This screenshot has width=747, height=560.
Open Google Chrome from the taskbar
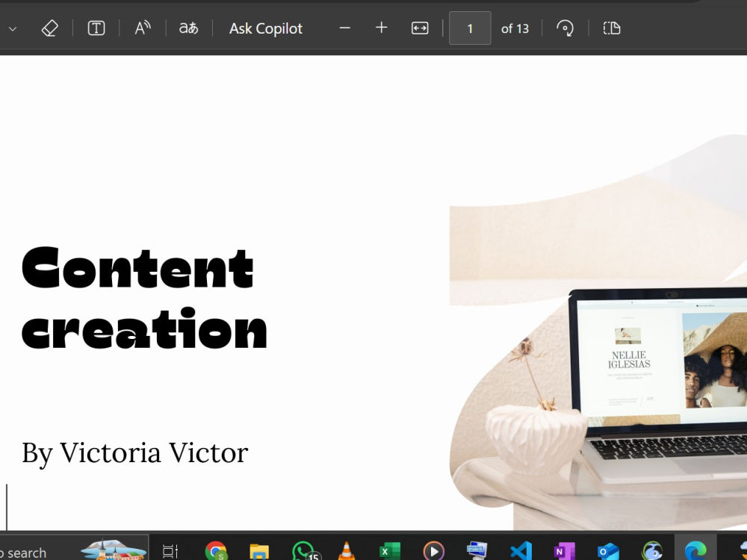click(216, 552)
